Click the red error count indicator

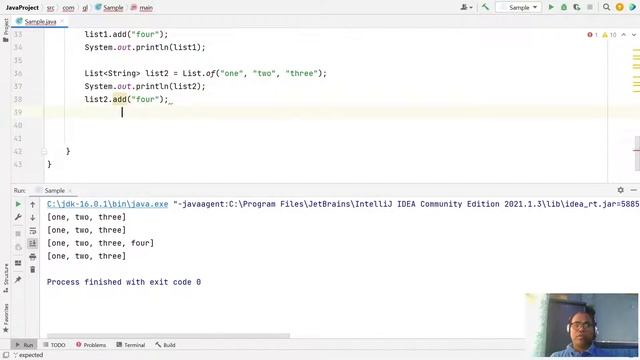(x=592, y=35)
